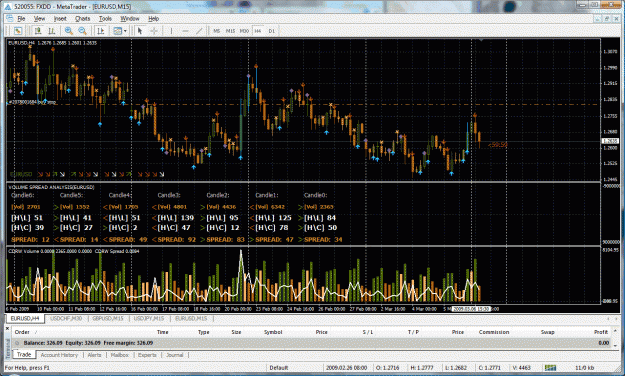The width and height of the screenshot is (625, 376).
Task: Click the buy stop order line label
Action: (x=32, y=102)
